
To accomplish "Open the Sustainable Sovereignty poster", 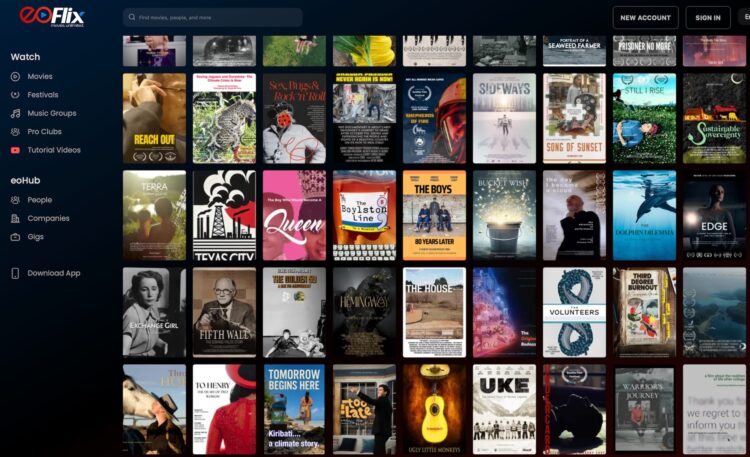I will coord(714,118).
